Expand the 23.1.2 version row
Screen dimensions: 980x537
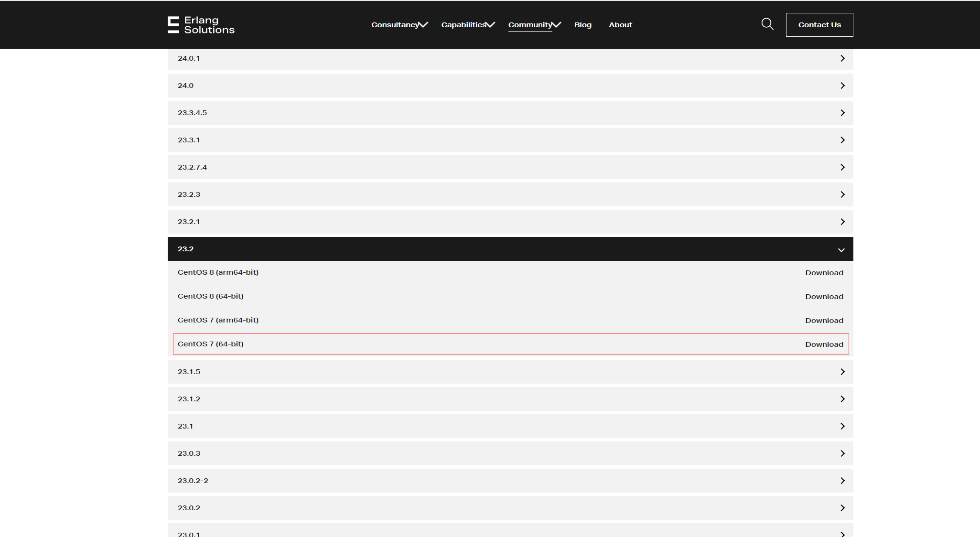coord(510,399)
